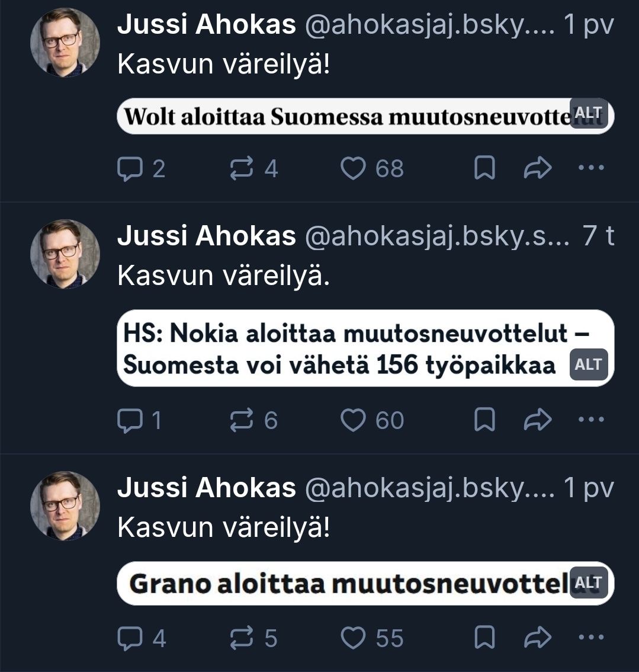Screen dimensions: 639x672
Task: Share the Wolt muutosneuvottelut post
Action: click(x=538, y=169)
